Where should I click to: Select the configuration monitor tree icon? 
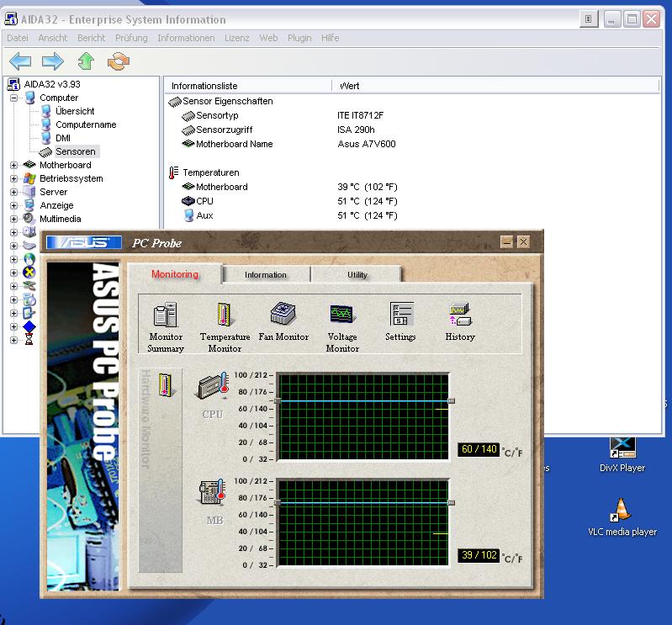pos(29,313)
